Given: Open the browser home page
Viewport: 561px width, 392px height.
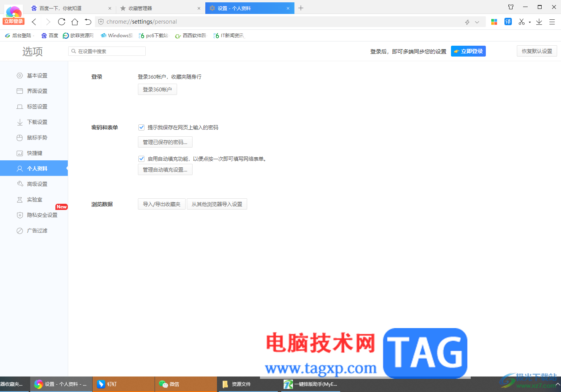Looking at the screenshot, I should 75,22.
